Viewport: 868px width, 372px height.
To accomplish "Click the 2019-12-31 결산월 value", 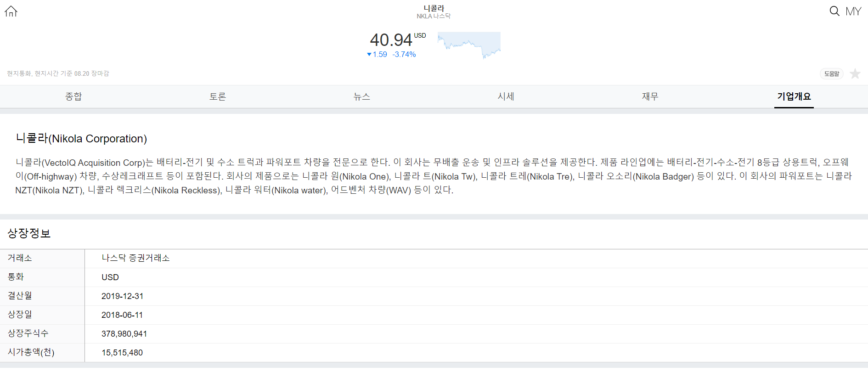I will click(x=123, y=296).
